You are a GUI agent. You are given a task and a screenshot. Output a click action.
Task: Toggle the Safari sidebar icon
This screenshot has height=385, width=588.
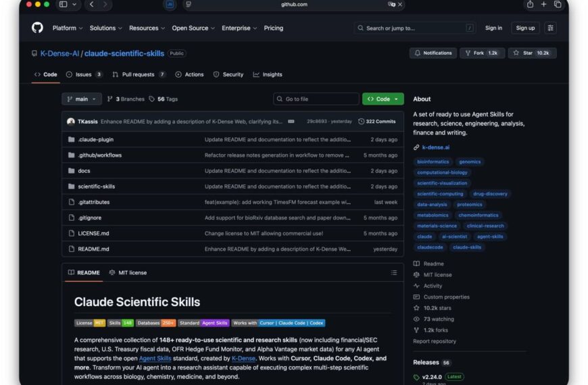tap(63, 5)
